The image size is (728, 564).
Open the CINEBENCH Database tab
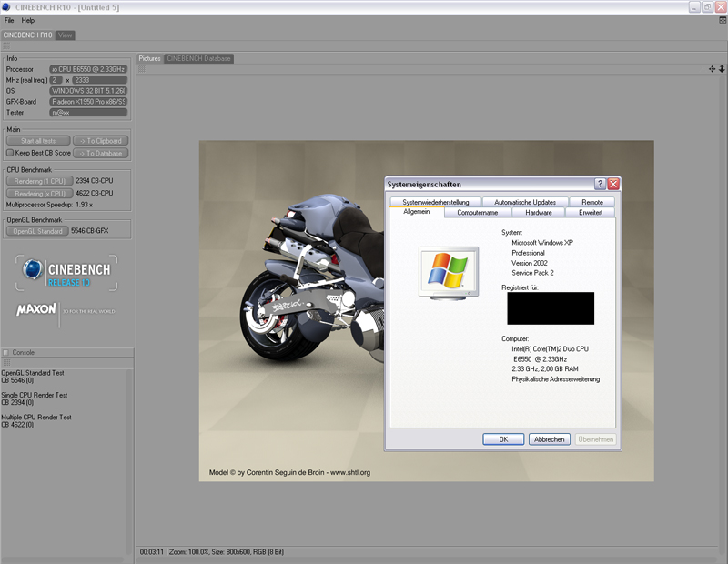point(198,58)
